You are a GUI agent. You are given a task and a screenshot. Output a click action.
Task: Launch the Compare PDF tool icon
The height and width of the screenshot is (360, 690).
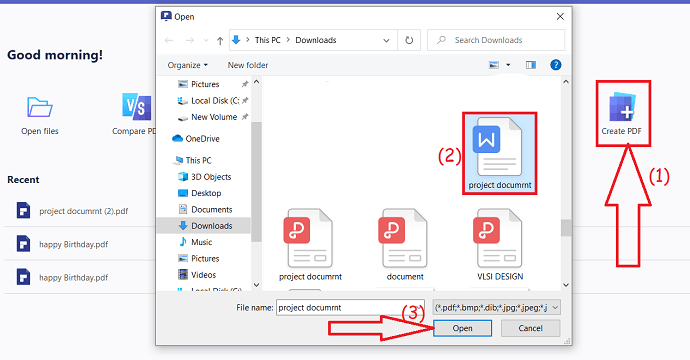[136, 107]
